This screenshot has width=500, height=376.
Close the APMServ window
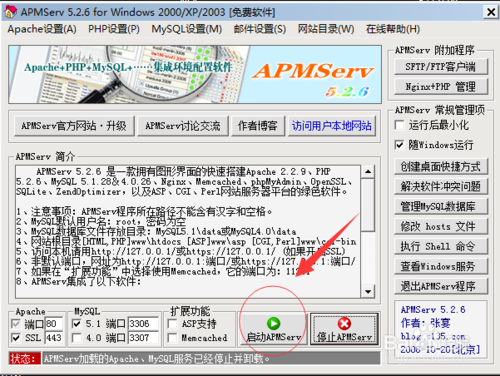pos(491,12)
